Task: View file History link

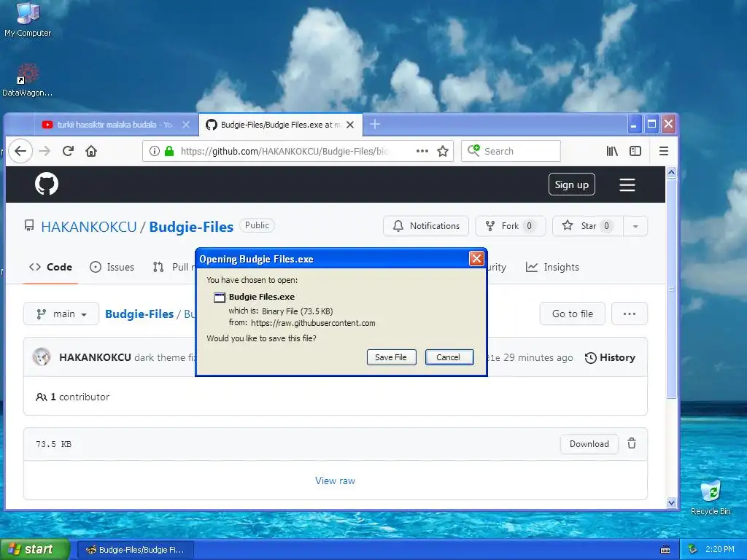Action: [x=610, y=357]
